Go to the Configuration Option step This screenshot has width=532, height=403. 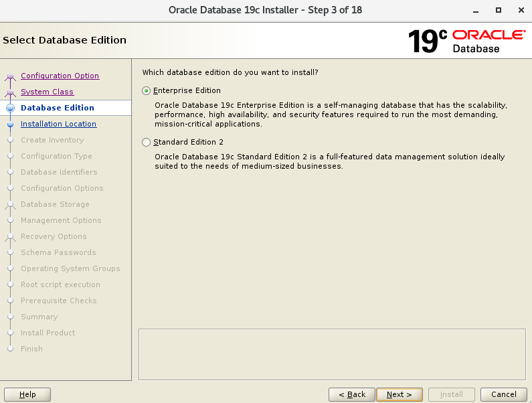click(x=60, y=76)
